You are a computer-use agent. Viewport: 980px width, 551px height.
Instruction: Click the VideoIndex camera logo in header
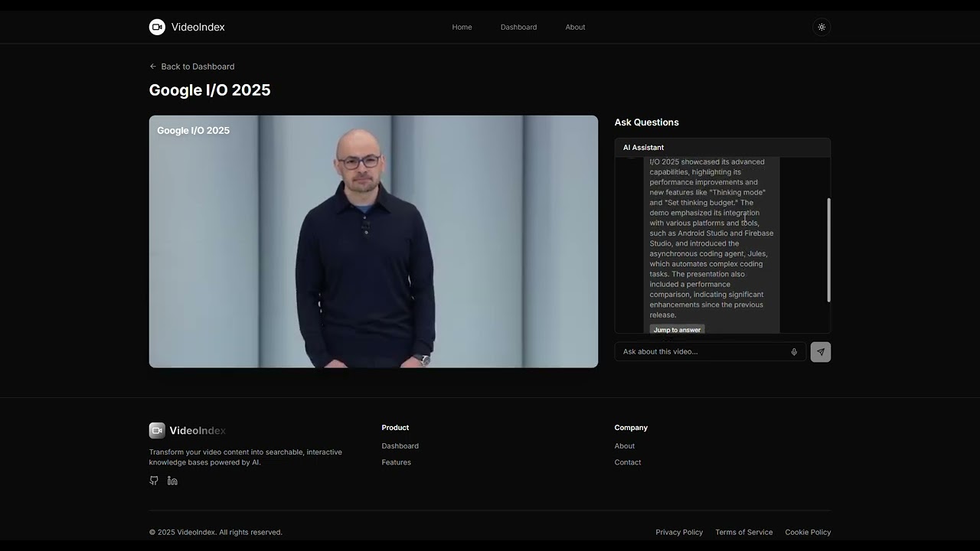click(x=157, y=27)
